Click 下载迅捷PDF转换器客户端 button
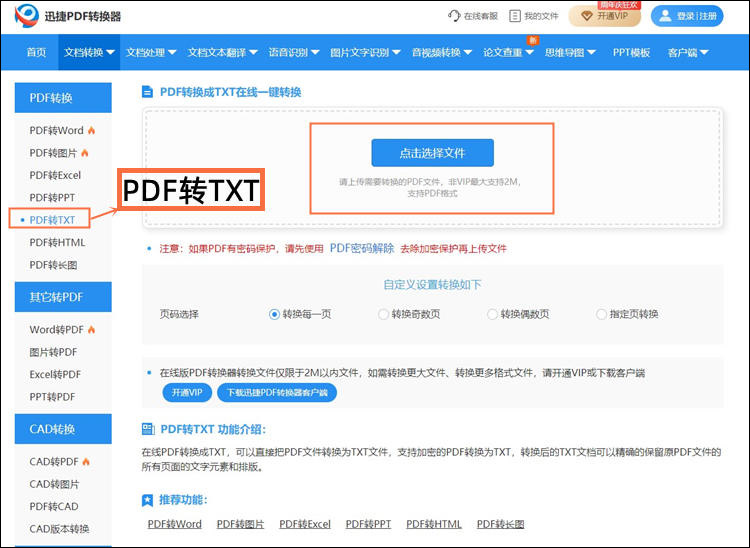 pos(277,393)
